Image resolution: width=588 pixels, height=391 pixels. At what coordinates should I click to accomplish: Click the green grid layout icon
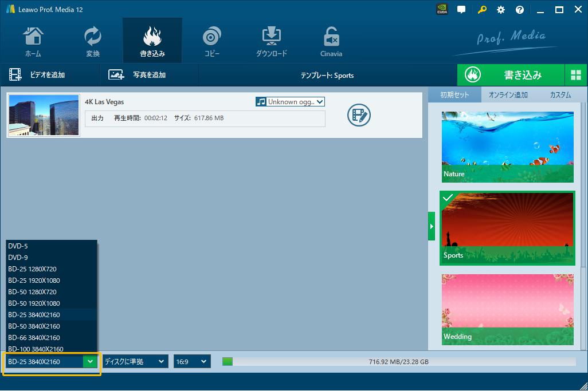(x=575, y=75)
